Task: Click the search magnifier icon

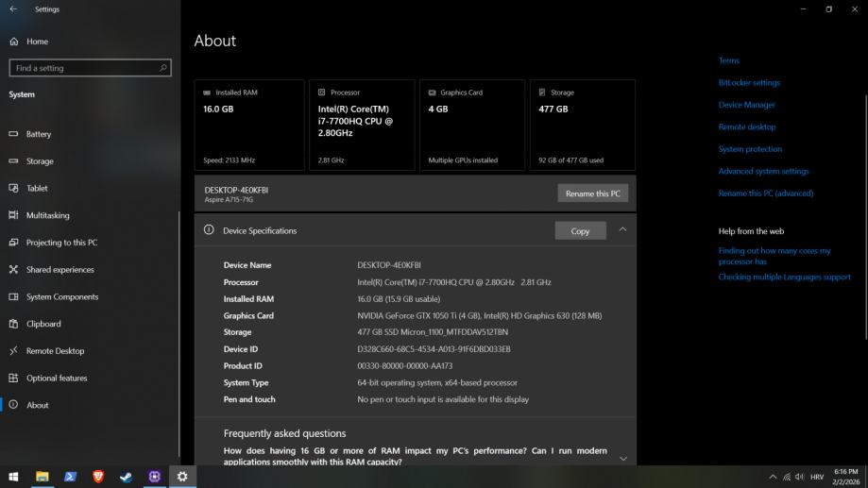Action: tap(162, 68)
